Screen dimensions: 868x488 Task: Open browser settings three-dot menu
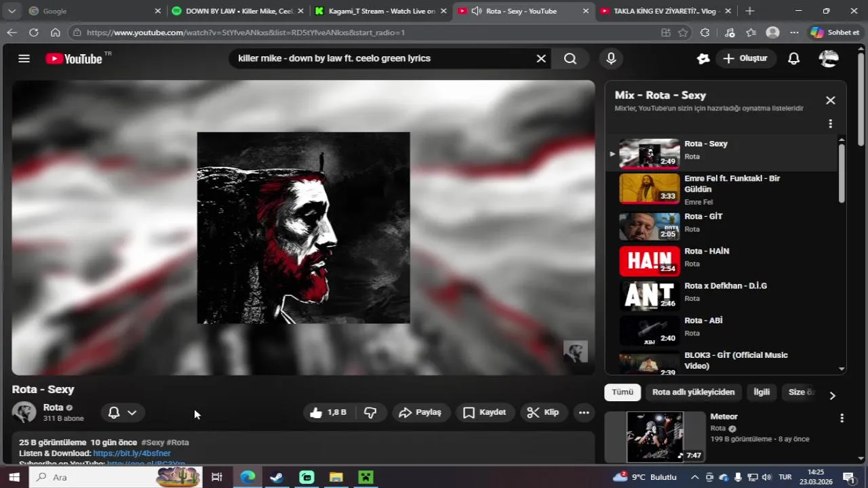794,33
